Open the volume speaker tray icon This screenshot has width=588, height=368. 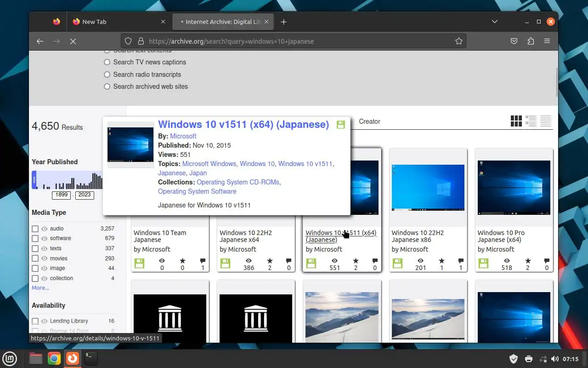554,359
